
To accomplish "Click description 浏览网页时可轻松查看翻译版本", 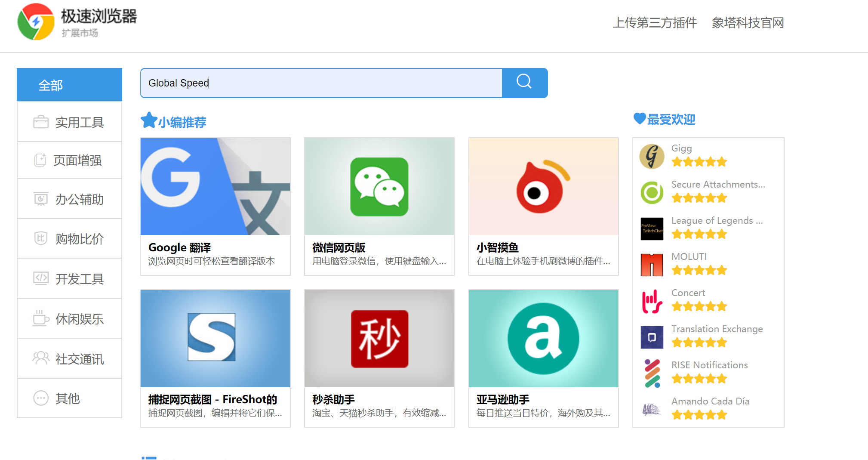I will pyautogui.click(x=212, y=261).
